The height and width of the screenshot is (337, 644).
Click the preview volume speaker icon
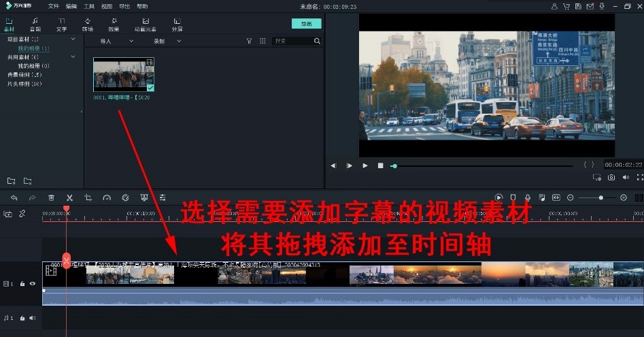click(x=626, y=177)
